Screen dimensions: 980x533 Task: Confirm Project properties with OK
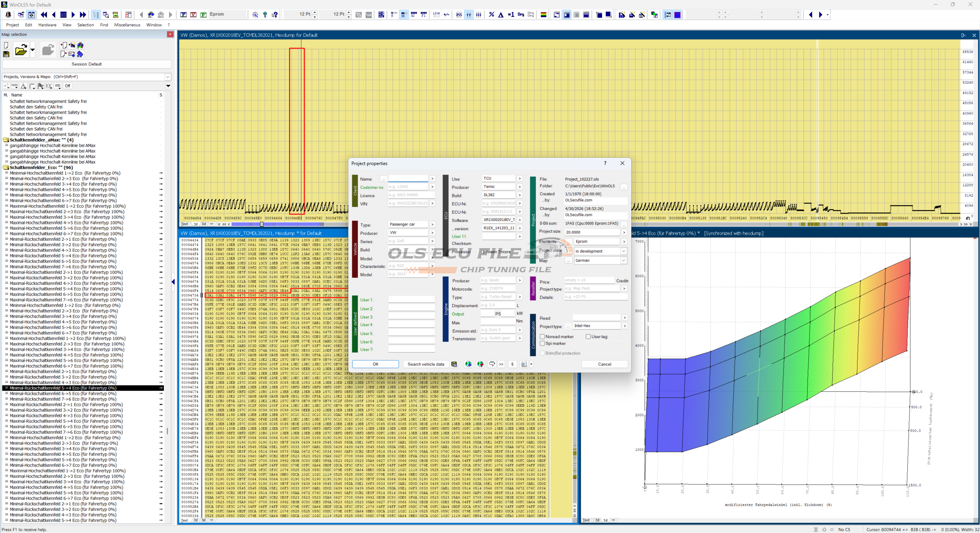(375, 364)
